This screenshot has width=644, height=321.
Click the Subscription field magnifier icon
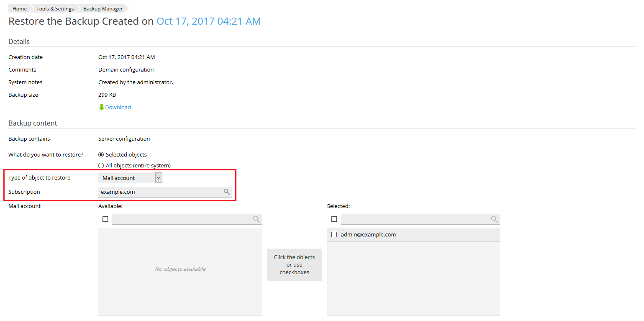point(227,192)
